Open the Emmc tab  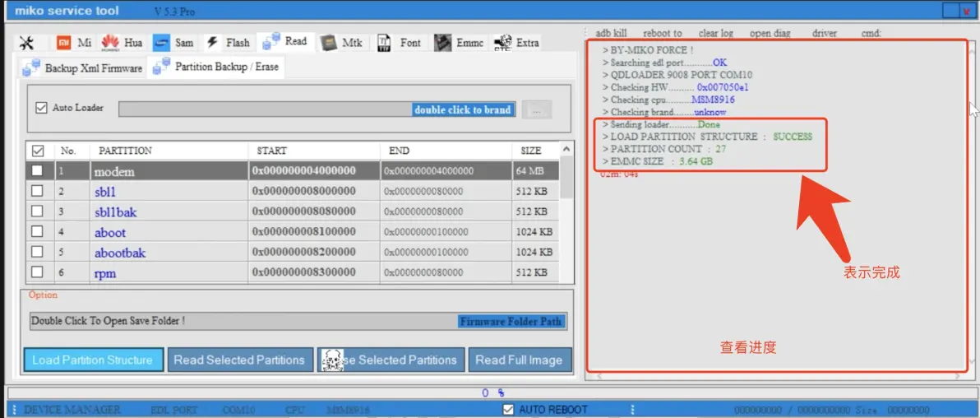coord(459,43)
